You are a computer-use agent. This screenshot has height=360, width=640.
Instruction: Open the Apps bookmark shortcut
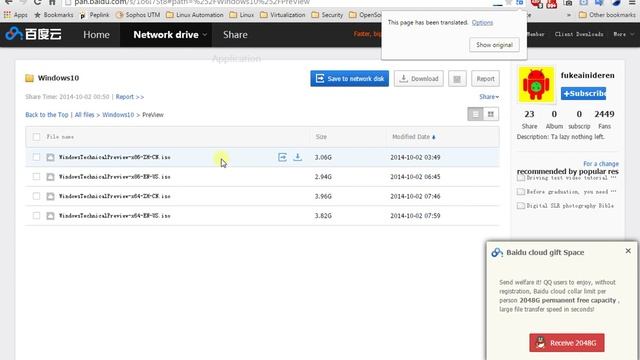tap(16, 15)
